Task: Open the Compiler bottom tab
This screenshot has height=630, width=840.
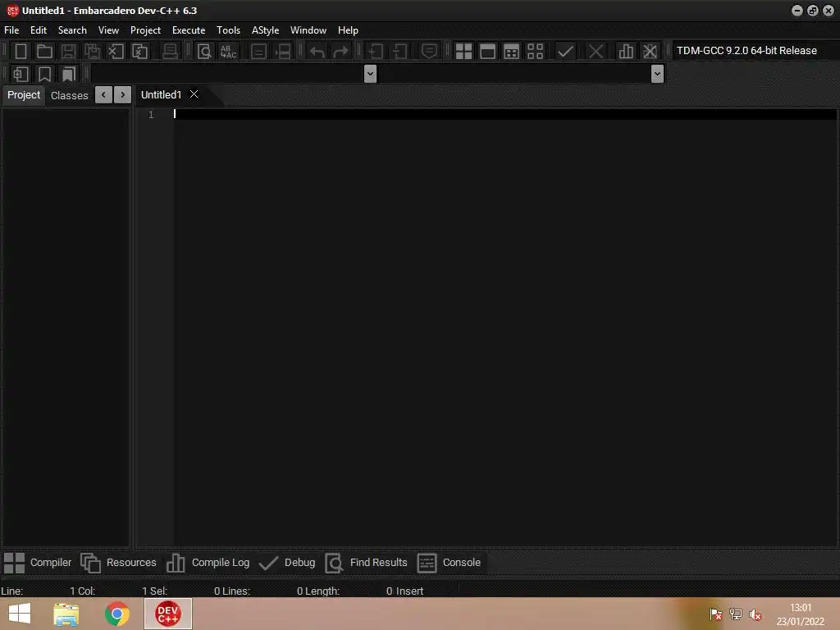Action: [38, 563]
